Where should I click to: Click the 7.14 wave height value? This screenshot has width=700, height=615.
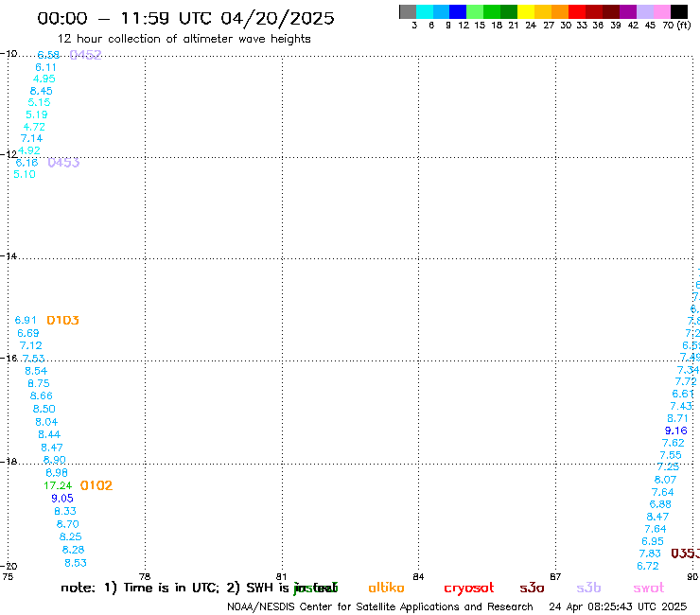click(x=31, y=138)
